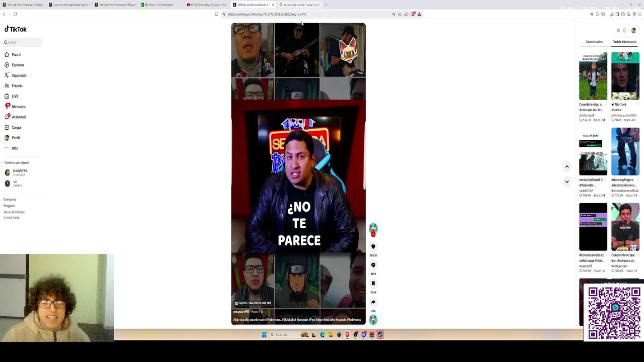Switch to the Kick Dashboard tab
Screen dimensions: 644x362
click(160, 5)
